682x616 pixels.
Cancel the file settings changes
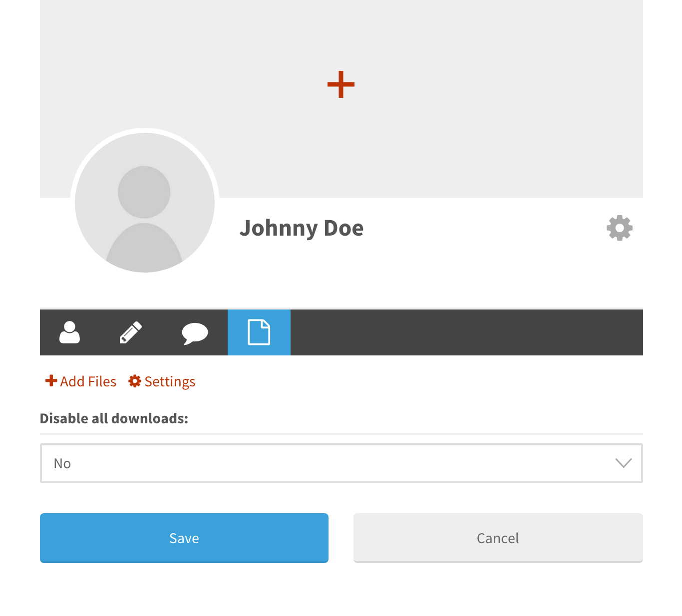tap(498, 538)
